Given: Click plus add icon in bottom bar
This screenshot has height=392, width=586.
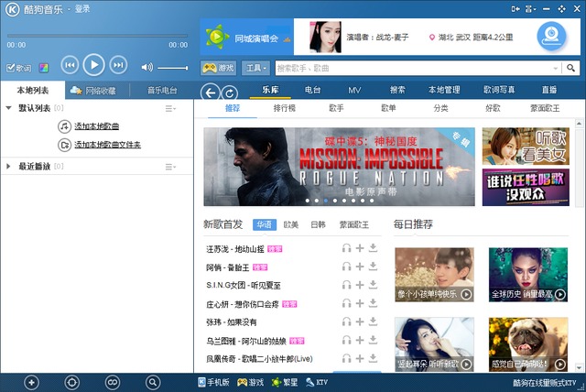Looking at the screenshot, I should (x=31, y=382).
